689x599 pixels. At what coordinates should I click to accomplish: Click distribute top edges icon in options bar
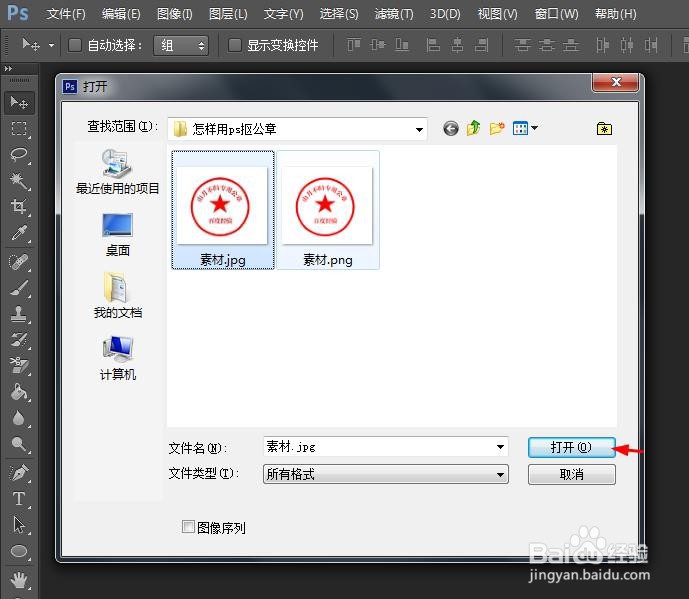522,45
